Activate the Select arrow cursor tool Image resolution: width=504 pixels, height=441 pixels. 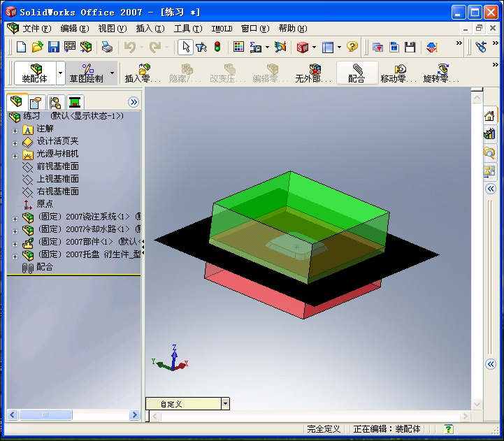[185, 48]
